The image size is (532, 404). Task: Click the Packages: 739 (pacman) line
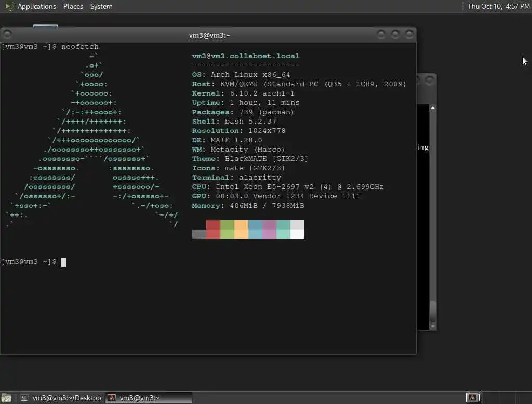click(x=243, y=112)
